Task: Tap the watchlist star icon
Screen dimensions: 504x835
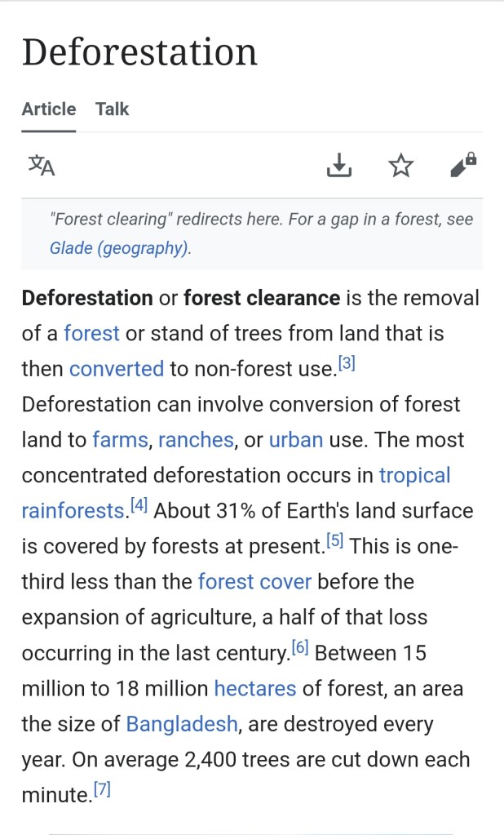Action: pyautogui.click(x=400, y=166)
